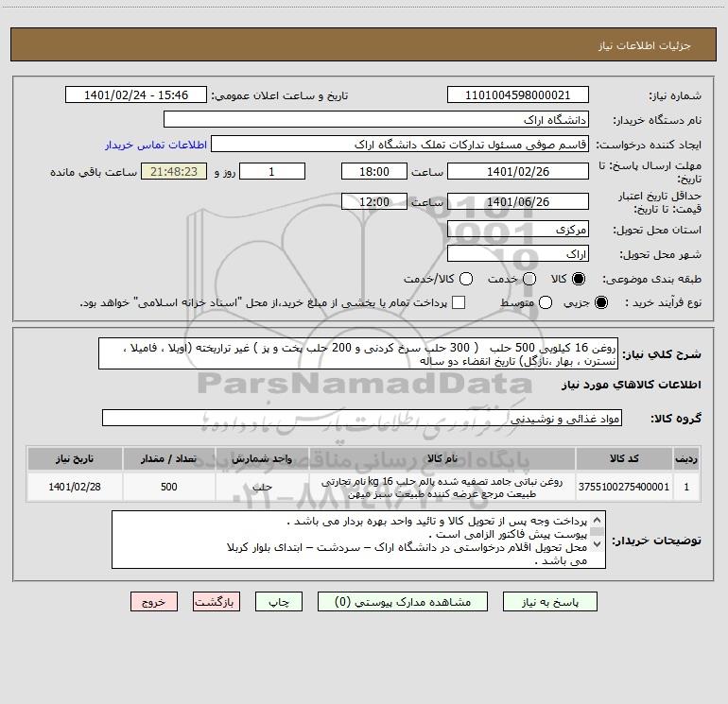The height and width of the screenshot is (704, 728).
Task: Choose متوسط purchase process option
Action: tap(546, 303)
